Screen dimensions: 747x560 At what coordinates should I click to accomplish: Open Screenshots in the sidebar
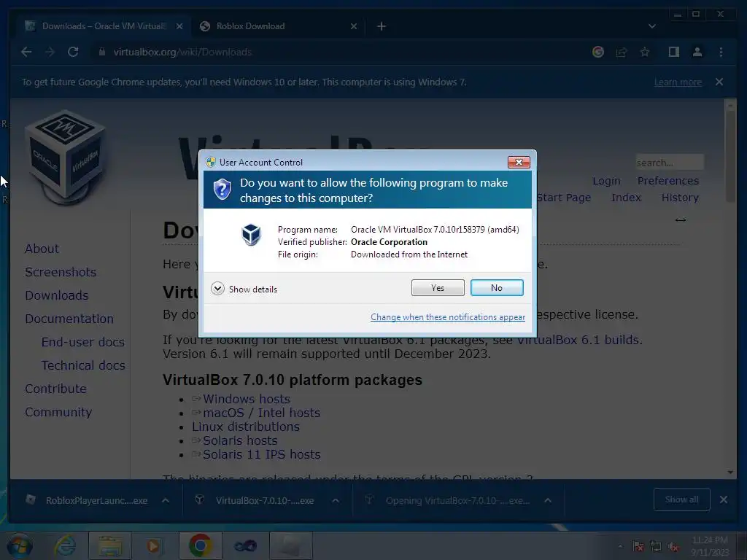61,272
